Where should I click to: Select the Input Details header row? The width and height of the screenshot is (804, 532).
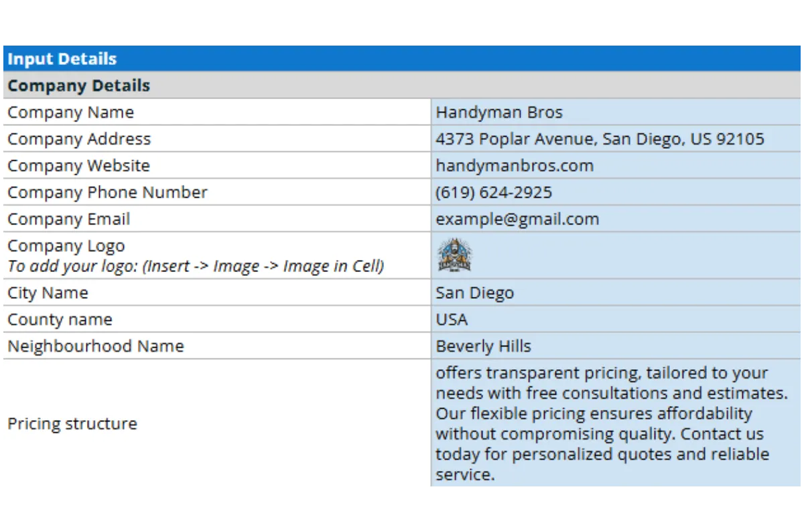pyautogui.click(x=402, y=59)
